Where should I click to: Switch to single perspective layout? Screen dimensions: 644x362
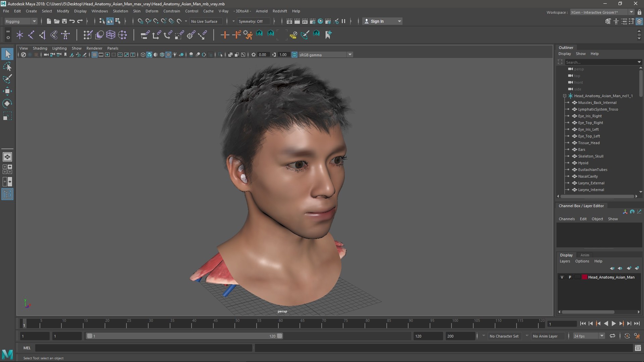pyautogui.click(x=7, y=157)
